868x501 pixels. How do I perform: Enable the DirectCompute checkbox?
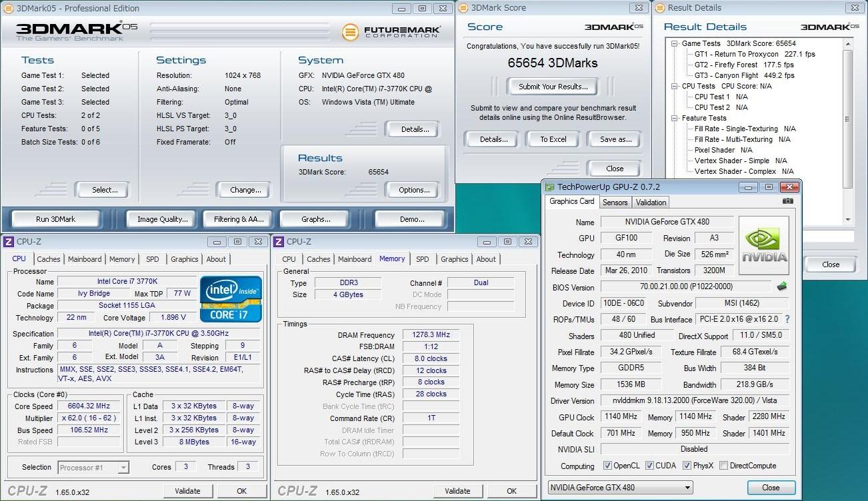pos(724,466)
